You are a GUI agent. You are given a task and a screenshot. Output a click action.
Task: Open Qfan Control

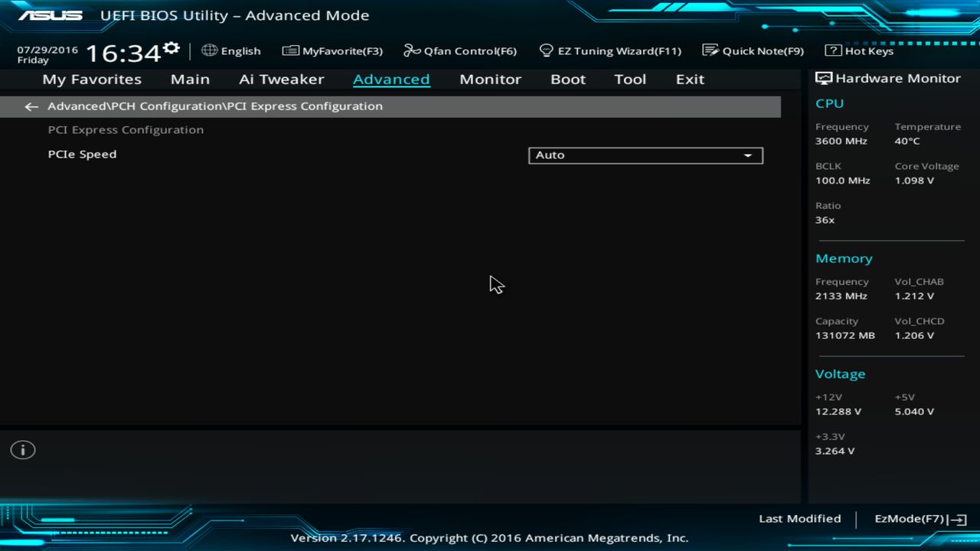460,51
